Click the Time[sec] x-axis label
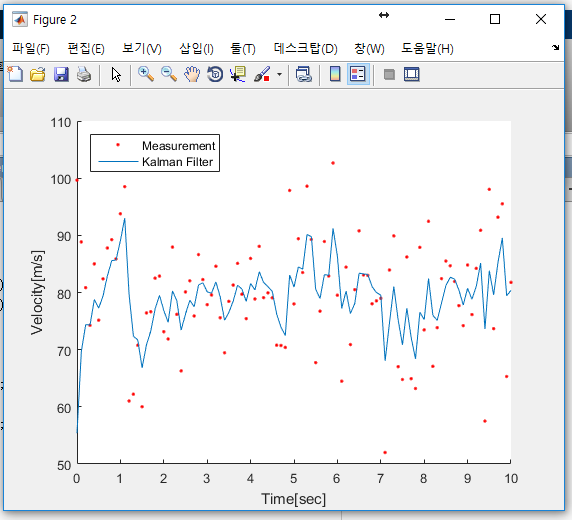The height and width of the screenshot is (520, 572). [294, 499]
